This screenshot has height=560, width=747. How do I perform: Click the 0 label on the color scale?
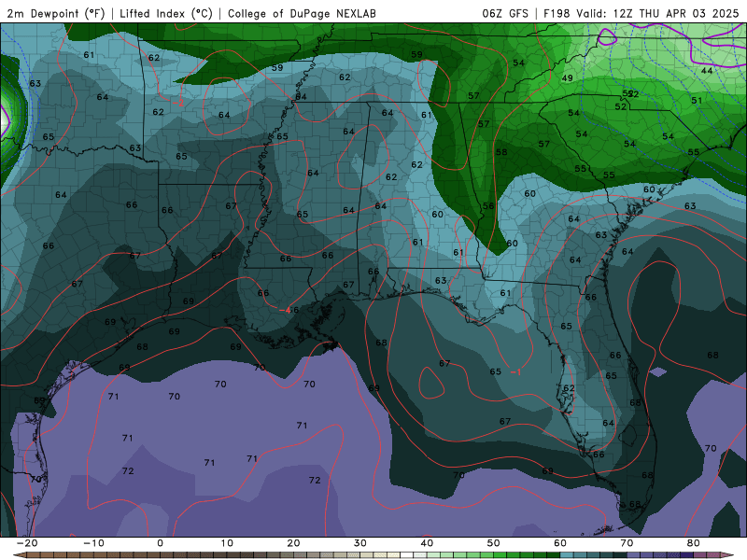point(160,543)
